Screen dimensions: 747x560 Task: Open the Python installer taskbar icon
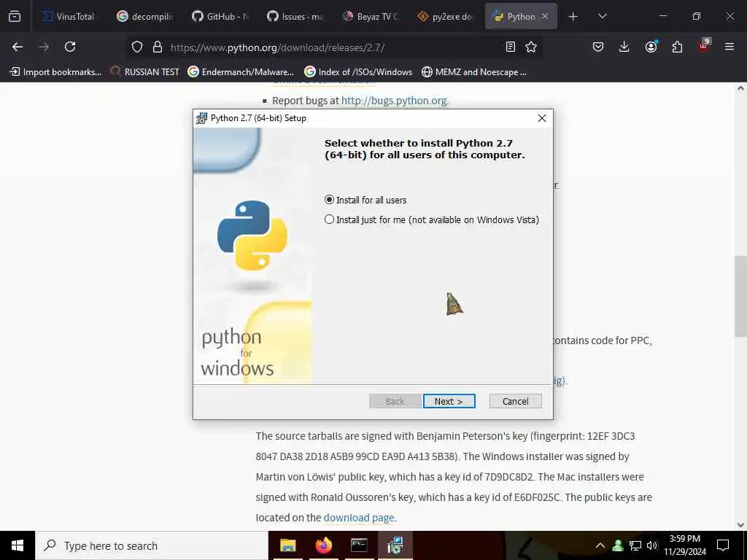tap(395, 545)
